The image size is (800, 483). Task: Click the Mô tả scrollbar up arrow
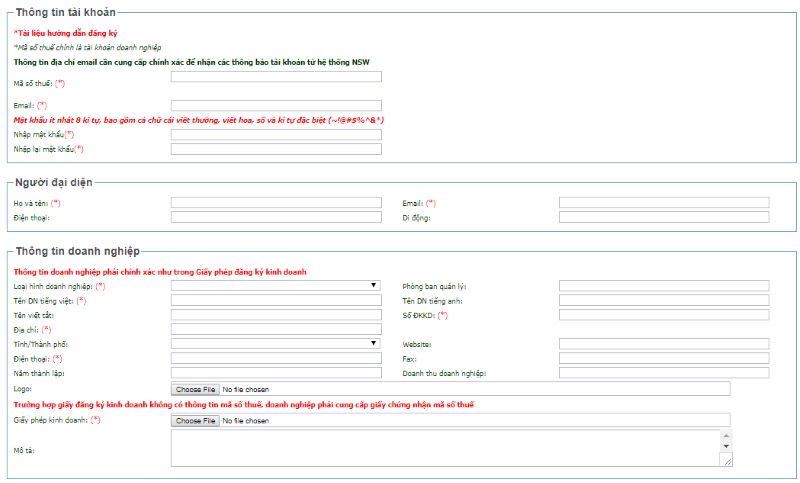click(727, 436)
